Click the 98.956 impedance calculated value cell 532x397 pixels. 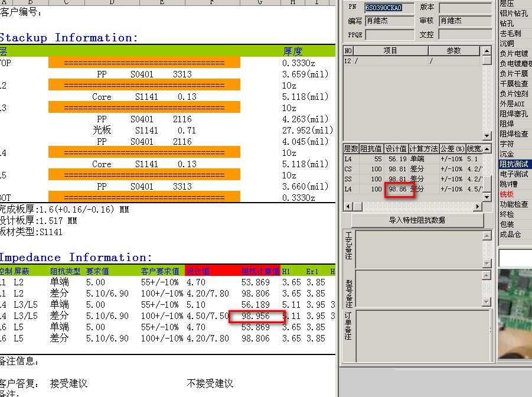tap(256, 316)
